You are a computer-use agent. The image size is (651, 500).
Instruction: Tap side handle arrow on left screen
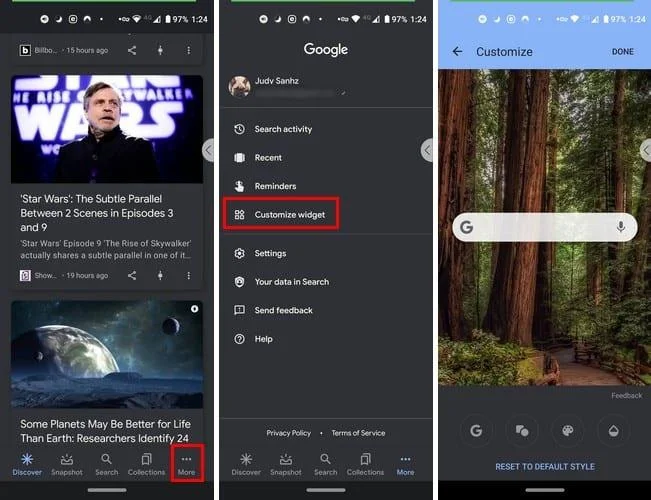[x=208, y=150]
